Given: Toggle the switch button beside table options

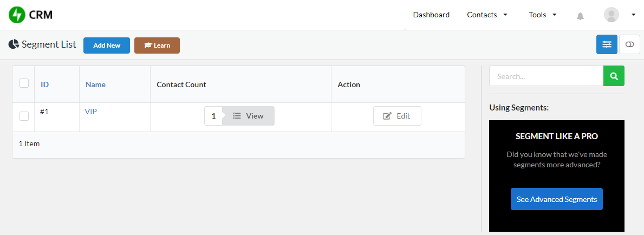Looking at the screenshot, I should click(629, 44).
